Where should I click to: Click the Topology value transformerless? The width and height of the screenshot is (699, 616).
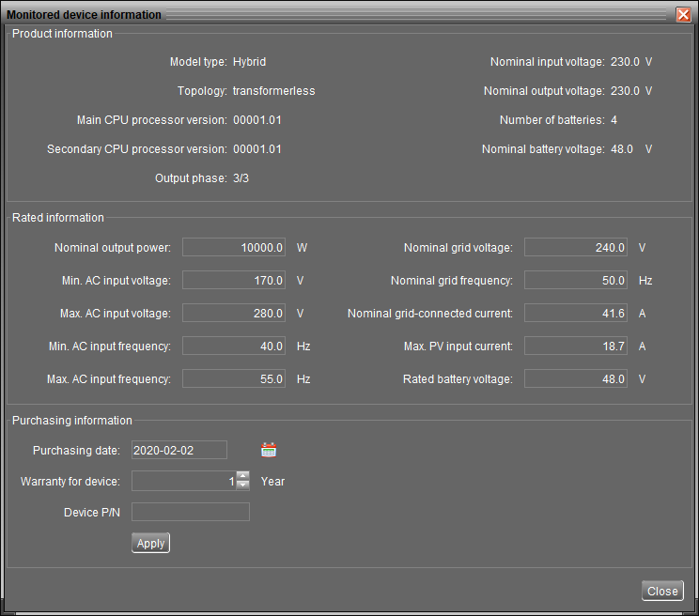(273, 91)
